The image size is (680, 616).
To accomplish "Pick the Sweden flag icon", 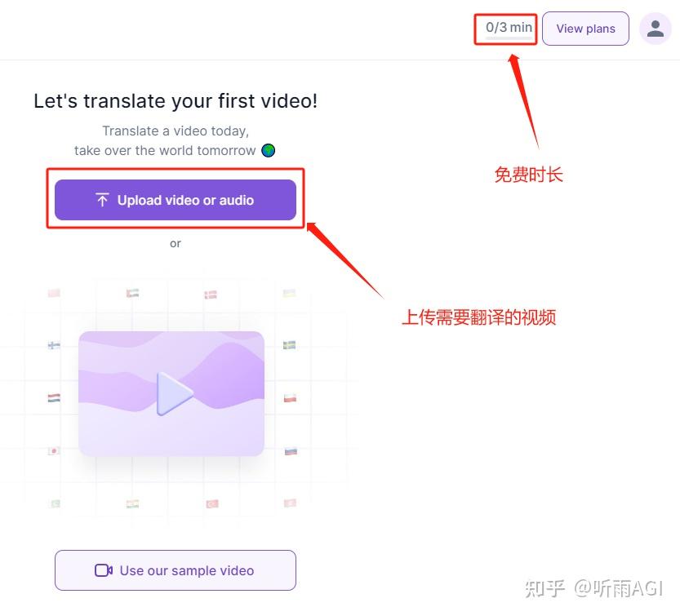I will (x=289, y=345).
